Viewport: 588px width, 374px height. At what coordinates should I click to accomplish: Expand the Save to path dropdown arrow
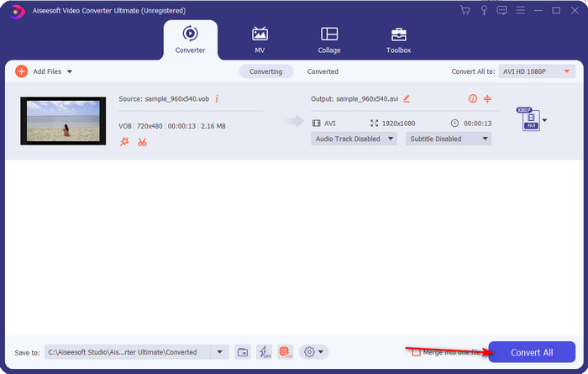point(220,352)
